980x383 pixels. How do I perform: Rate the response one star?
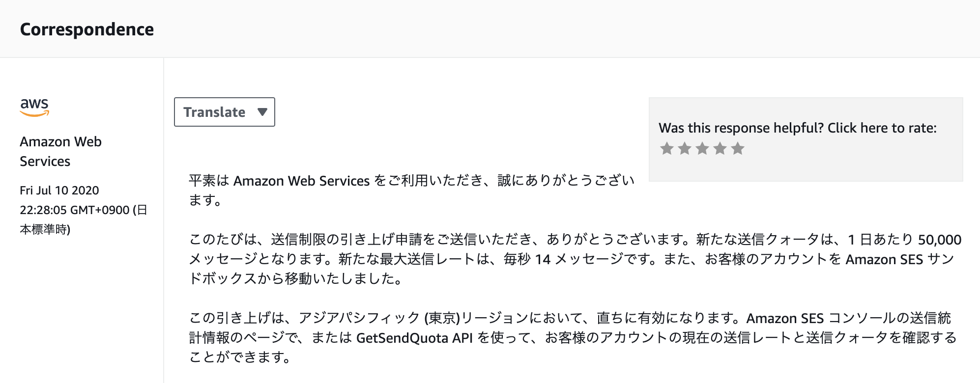667,148
